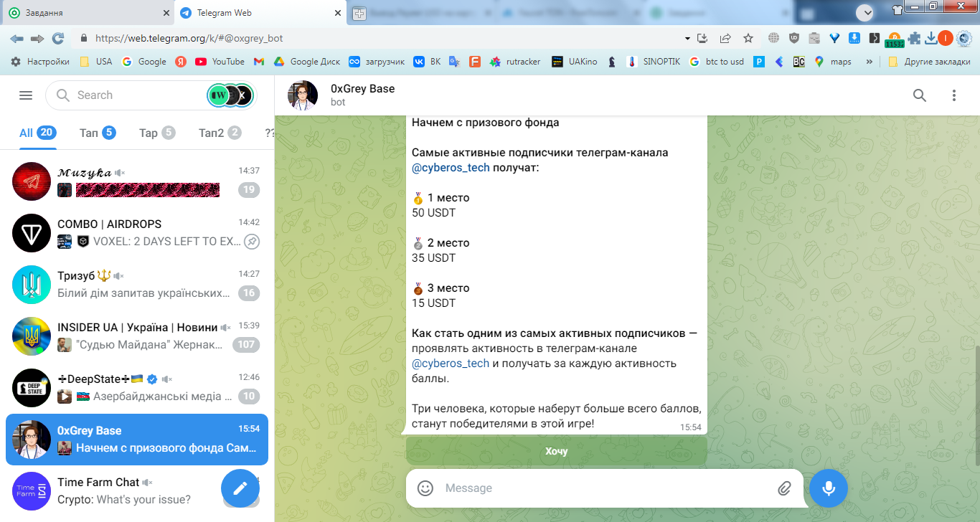980x522 pixels.
Task: Open the chat three-dot more menu
Action: [953, 95]
